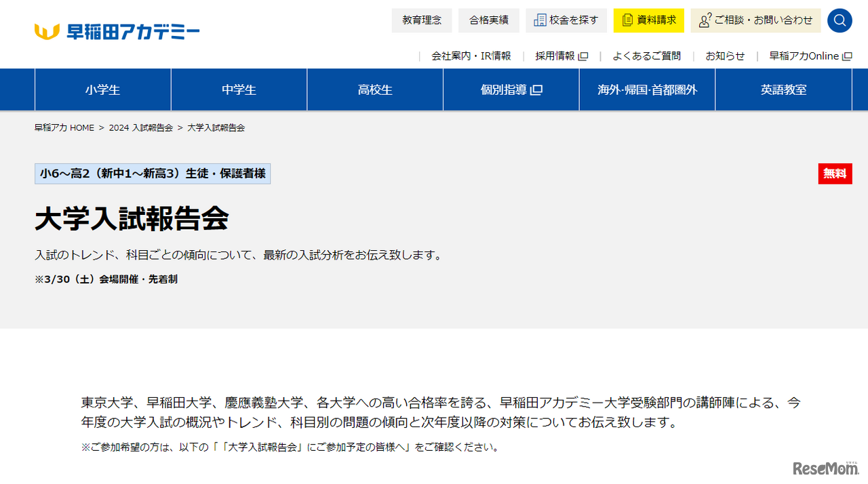Open the 英語教室 menu item
Viewport: 868px width, 484px height.
point(783,89)
